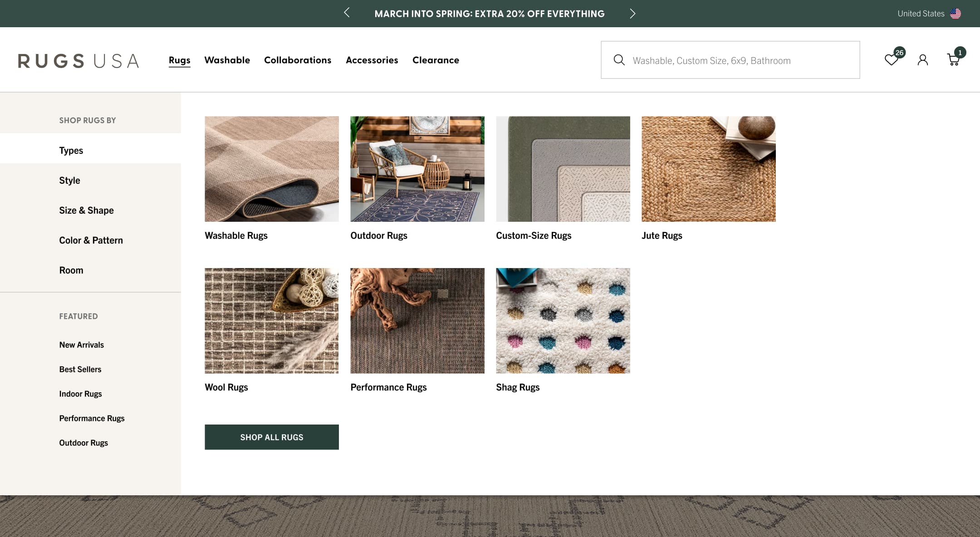This screenshot has height=537, width=980.
Task: Select the Shag Rugs colorful swatch image
Action: click(x=563, y=321)
